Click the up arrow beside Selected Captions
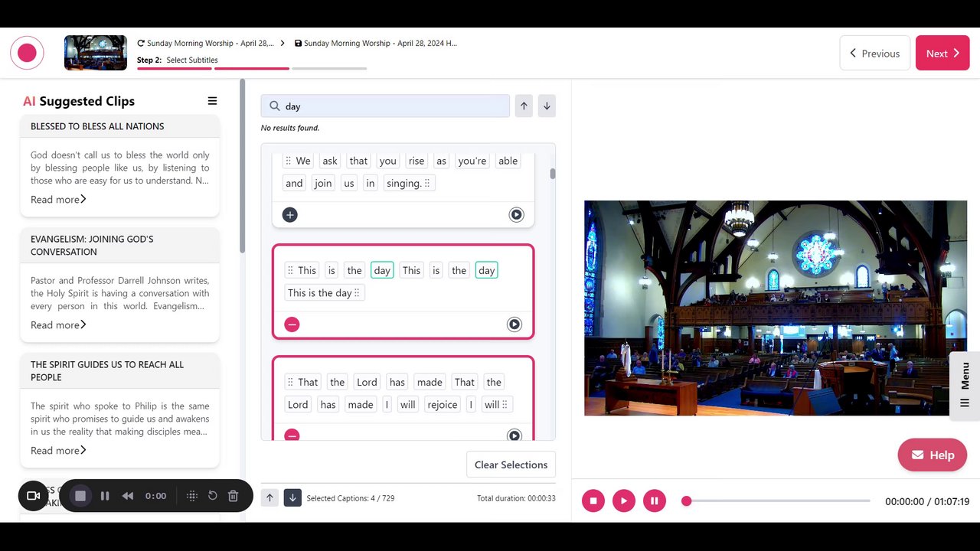Viewport: 980px width, 551px height. pos(269,497)
